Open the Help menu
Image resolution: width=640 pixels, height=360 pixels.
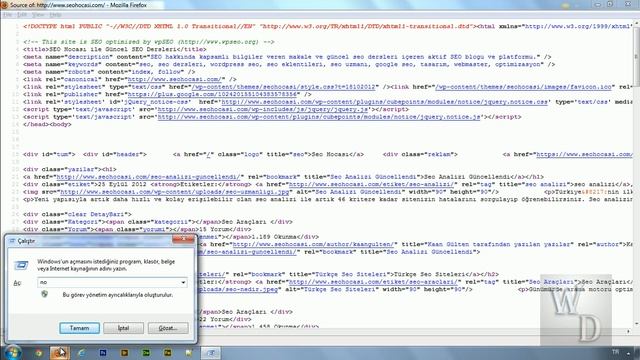click(x=55, y=15)
